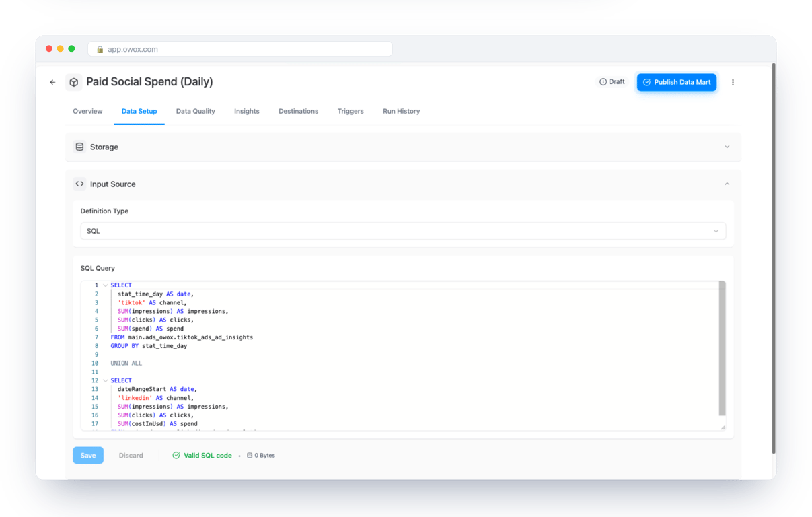Click the lock icon in address bar

[x=100, y=49]
